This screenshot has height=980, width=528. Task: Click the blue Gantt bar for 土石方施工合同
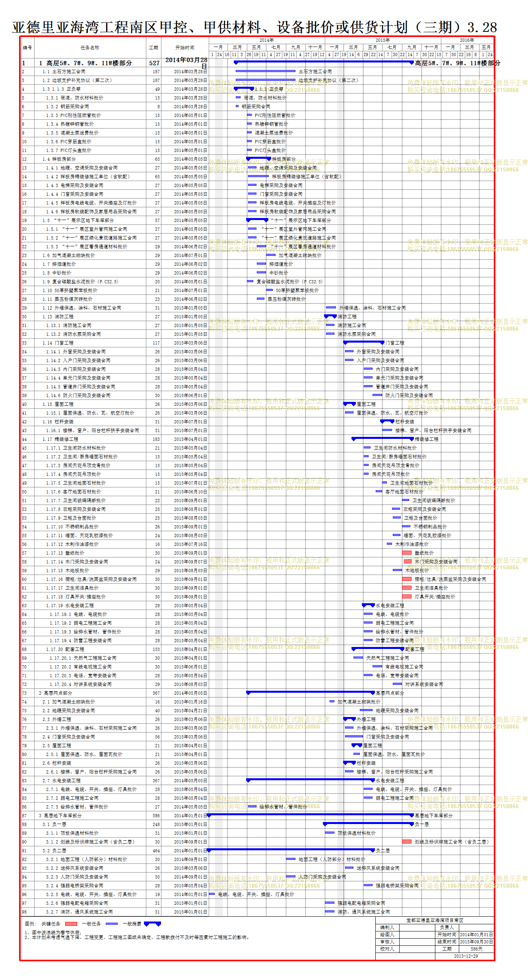click(266, 71)
